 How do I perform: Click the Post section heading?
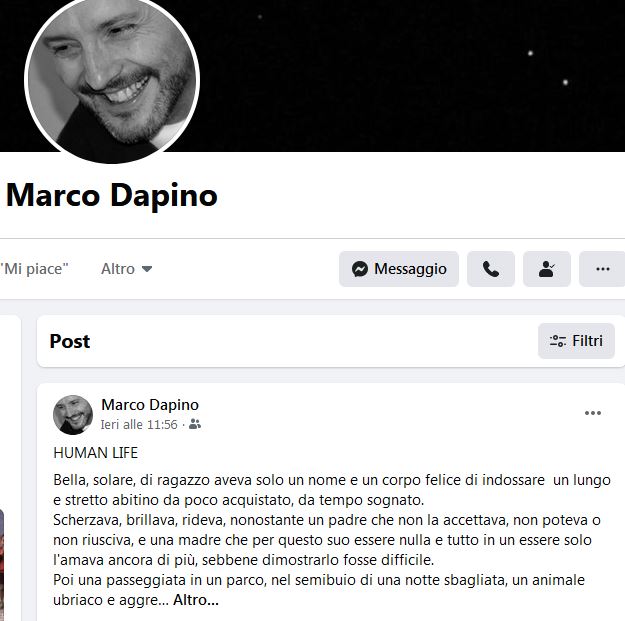(x=70, y=341)
